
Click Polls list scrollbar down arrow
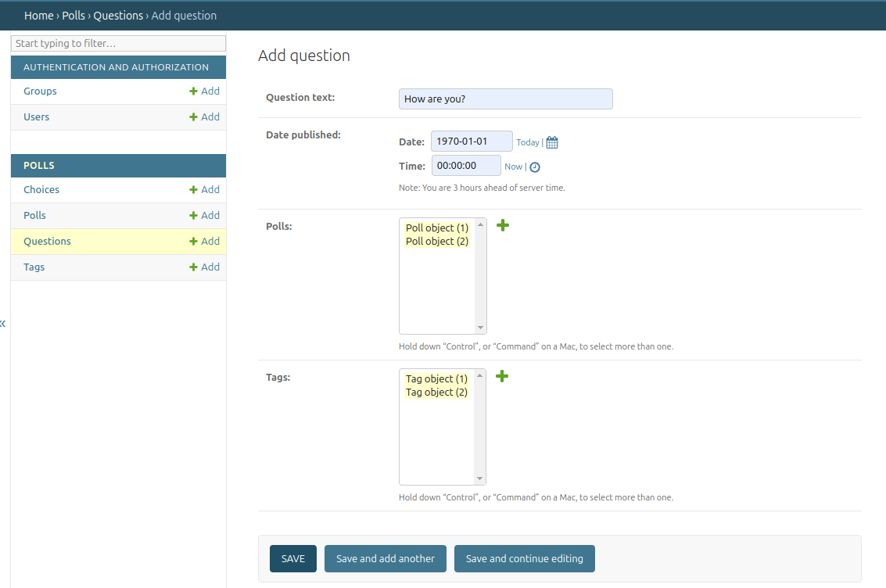pyautogui.click(x=480, y=328)
